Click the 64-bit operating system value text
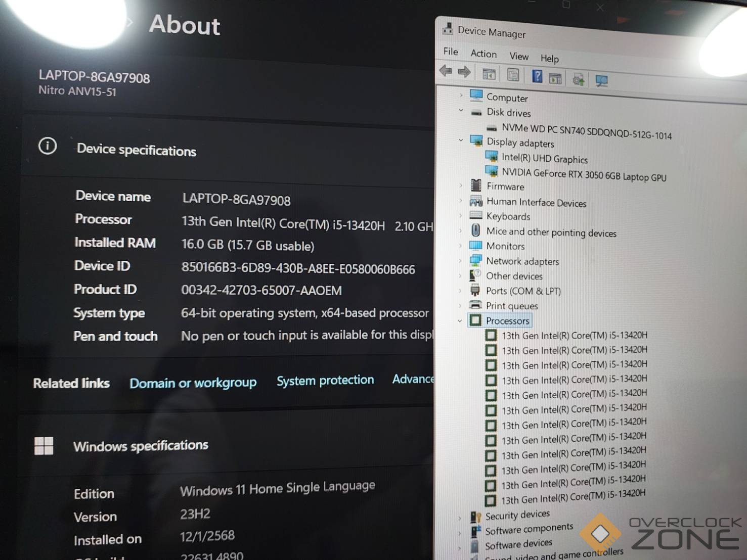The height and width of the screenshot is (560, 747). tap(305, 313)
